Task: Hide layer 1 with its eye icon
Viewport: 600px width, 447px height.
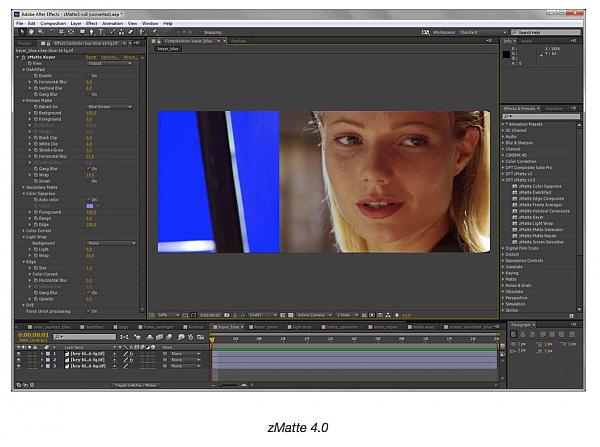Action: [19, 354]
